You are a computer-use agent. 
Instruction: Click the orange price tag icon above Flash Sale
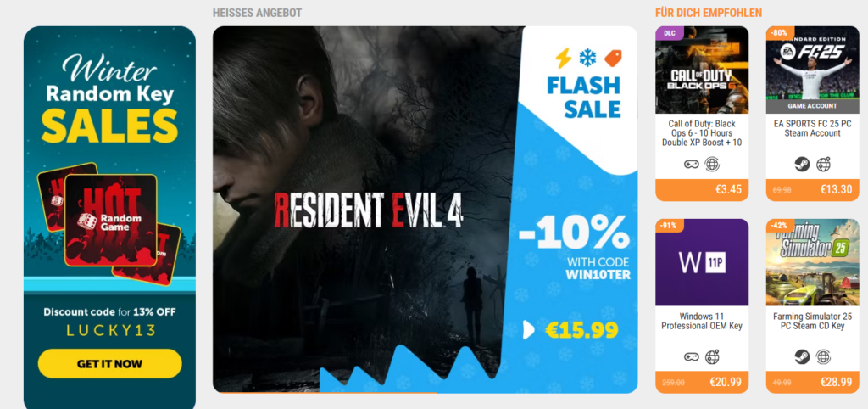[613, 58]
